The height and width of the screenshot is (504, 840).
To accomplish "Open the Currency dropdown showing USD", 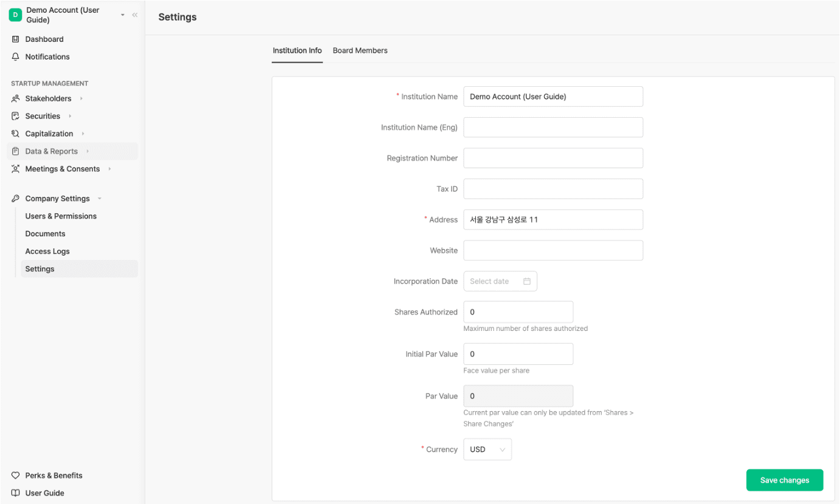I will (487, 449).
